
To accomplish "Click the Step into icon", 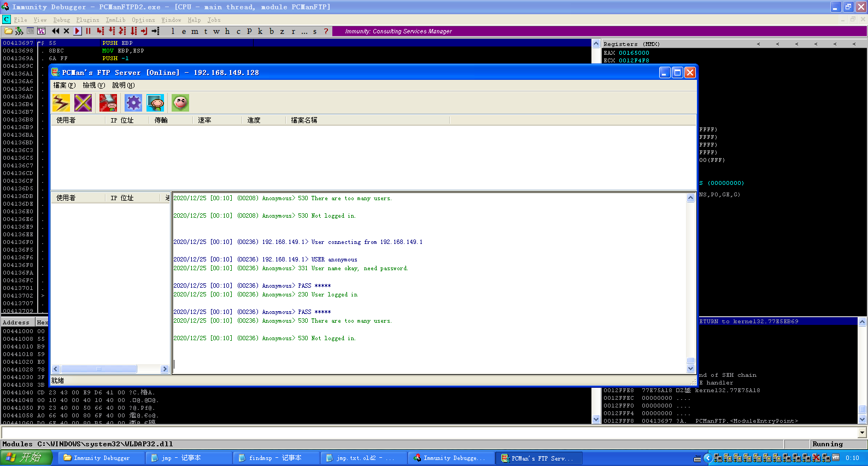I will click(x=100, y=31).
